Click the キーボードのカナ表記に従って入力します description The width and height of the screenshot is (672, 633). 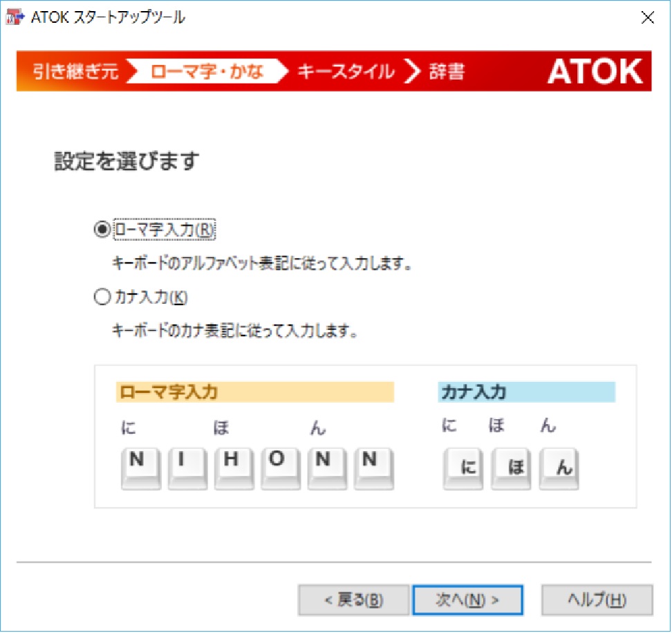[234, 331]
